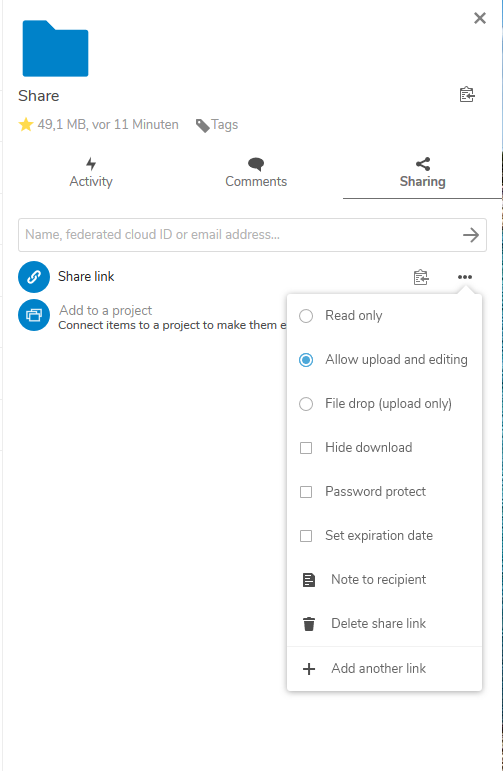
Task: Click the clipboard icon beside the Share title
Action: [x=467, y=94]
